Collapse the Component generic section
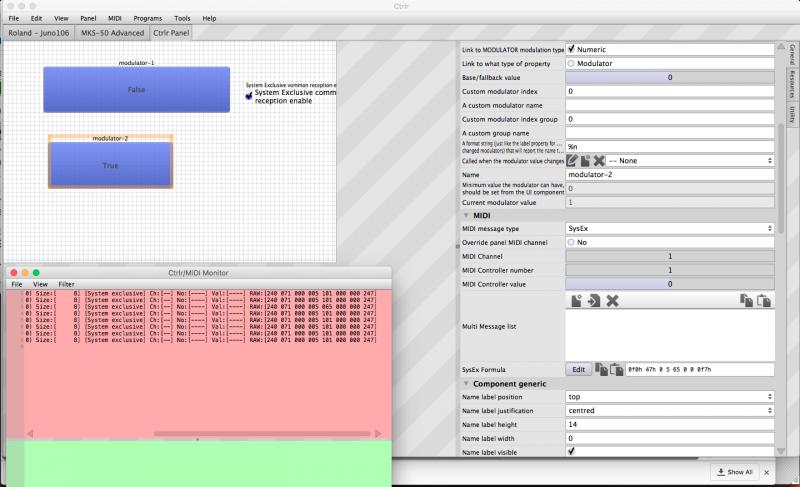 click(466, 383)
